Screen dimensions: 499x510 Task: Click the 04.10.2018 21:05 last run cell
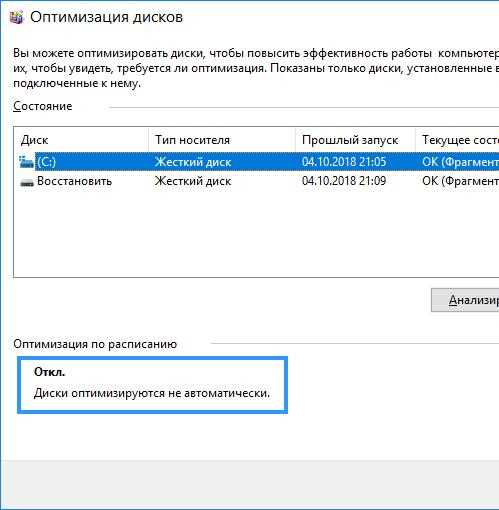pos(344,162)
